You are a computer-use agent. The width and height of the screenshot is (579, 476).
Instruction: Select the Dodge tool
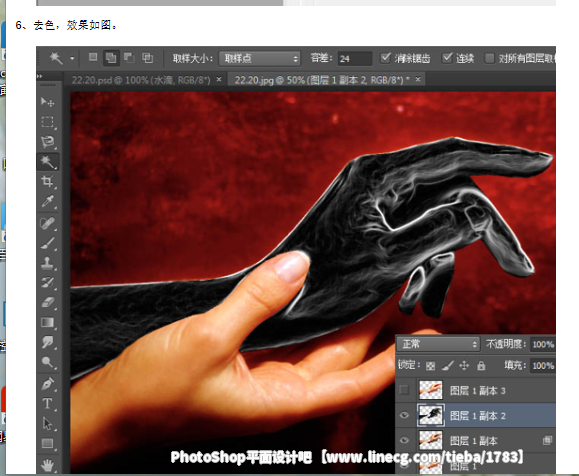pyautogui.click(x=48, y=362)
